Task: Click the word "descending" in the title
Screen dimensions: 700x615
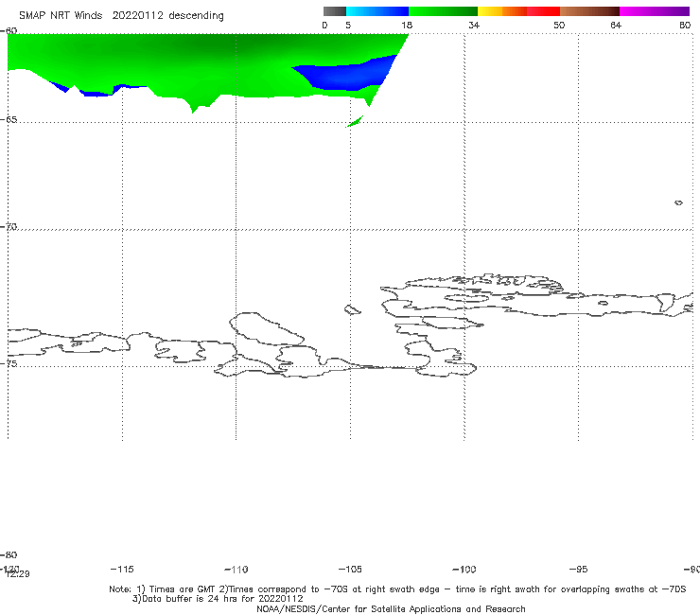Action: pos(196,16)
